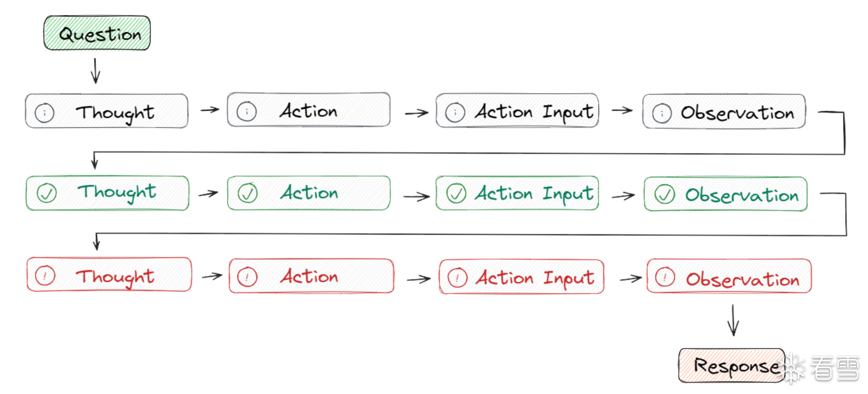868x394 pixels.
Task: Click the down arrow below Question
Action: [95, 72]
